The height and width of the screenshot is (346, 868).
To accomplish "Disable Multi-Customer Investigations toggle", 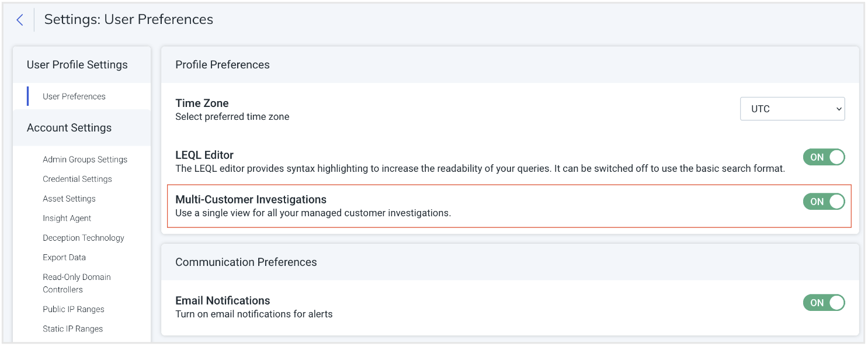I will click(x=824, y=202).
